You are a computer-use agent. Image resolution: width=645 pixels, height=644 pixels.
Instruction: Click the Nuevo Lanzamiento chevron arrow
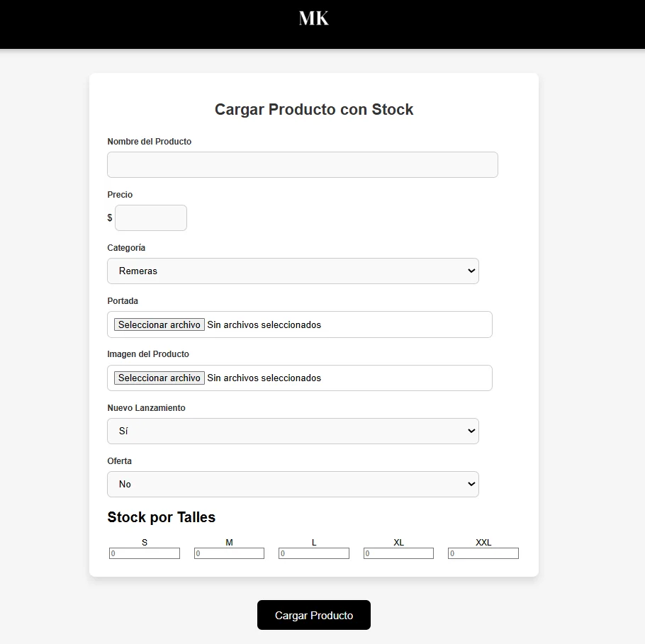471,431
